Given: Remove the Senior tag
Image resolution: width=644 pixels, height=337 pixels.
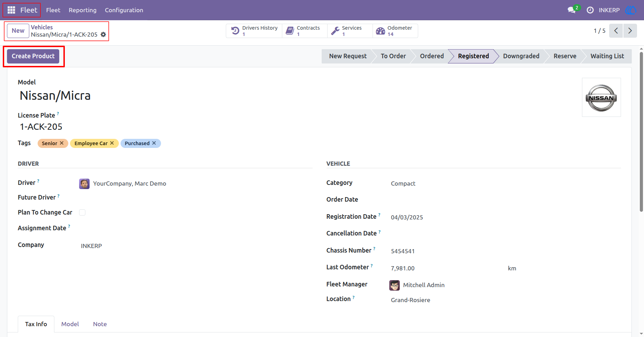Looking at the screenshot, I should [x=62, y=143].
